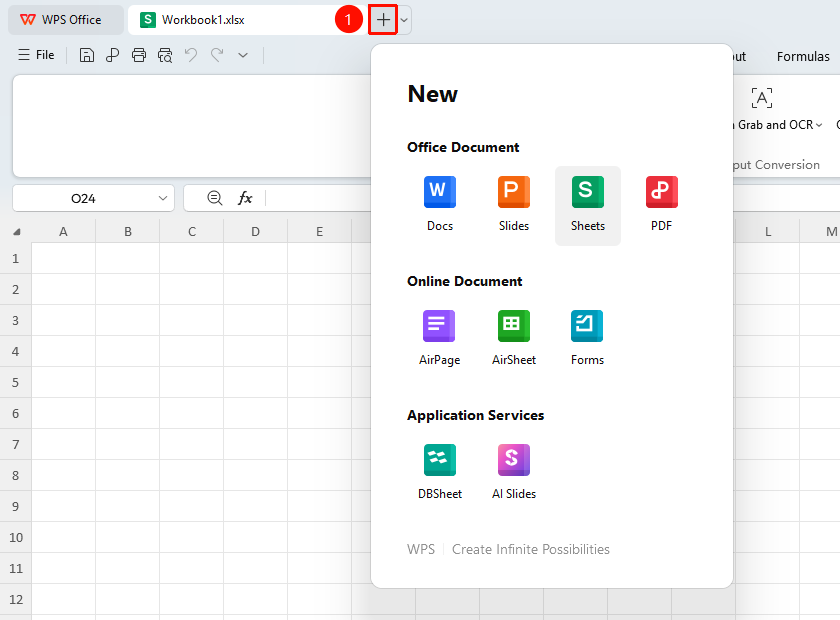Click the Select All corner triangle
Screen dimensions: 840x620
(17, 232)
